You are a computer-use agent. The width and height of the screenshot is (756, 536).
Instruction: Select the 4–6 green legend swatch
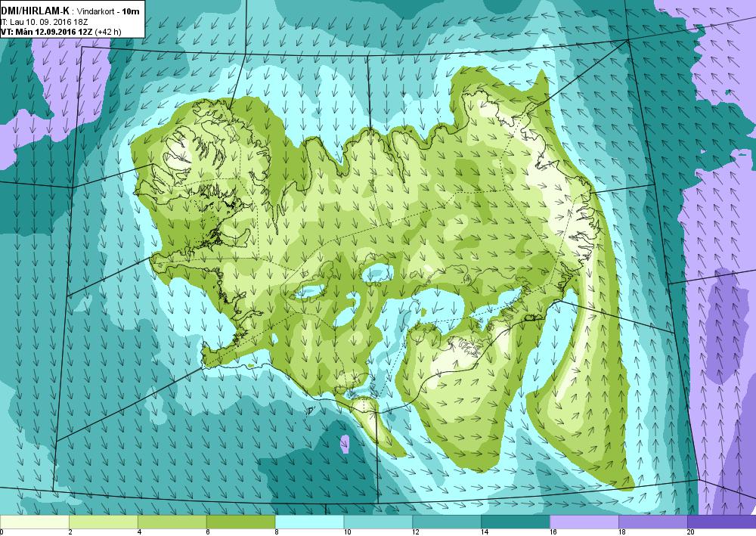pos(172,522)
